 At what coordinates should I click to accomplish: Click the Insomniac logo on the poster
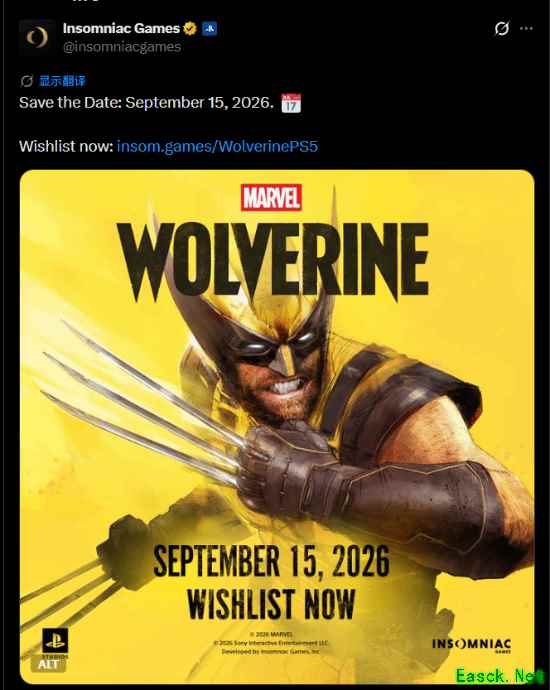coord(471,645)
